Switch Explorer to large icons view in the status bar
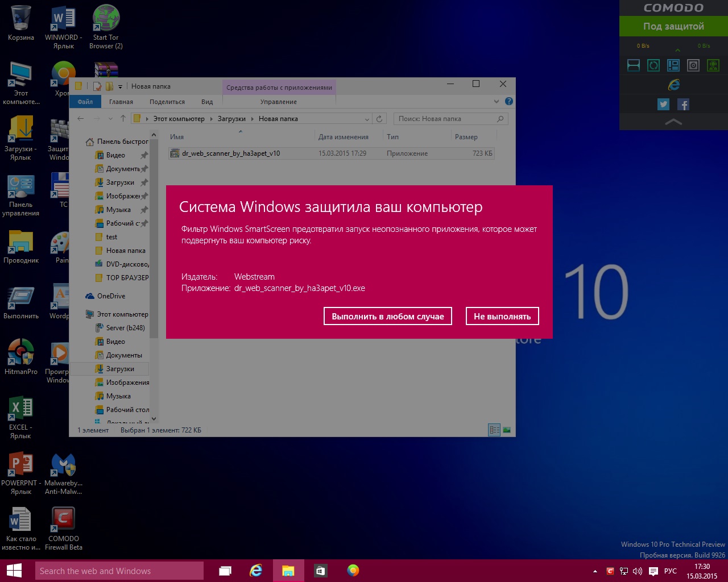This screenshot has width=728, height=582. point(507,430)
